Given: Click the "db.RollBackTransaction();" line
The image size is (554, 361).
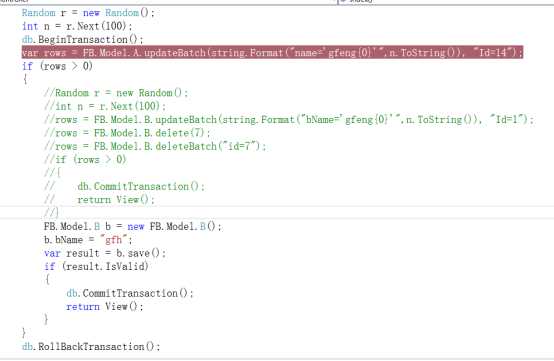Looking at the screenshot, I should click(91, 347).
